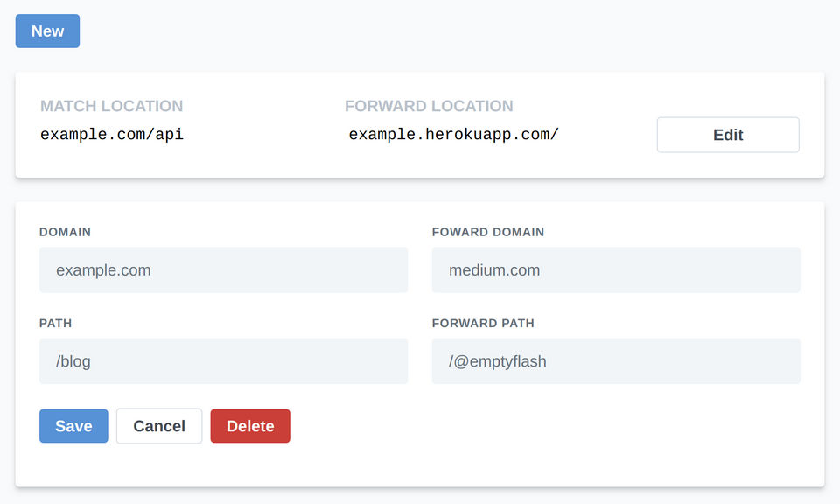Image resolution: width=840 pixels, height=504 pixels.
Task: Click the PATH field label
Action: [x=56, y=324]
